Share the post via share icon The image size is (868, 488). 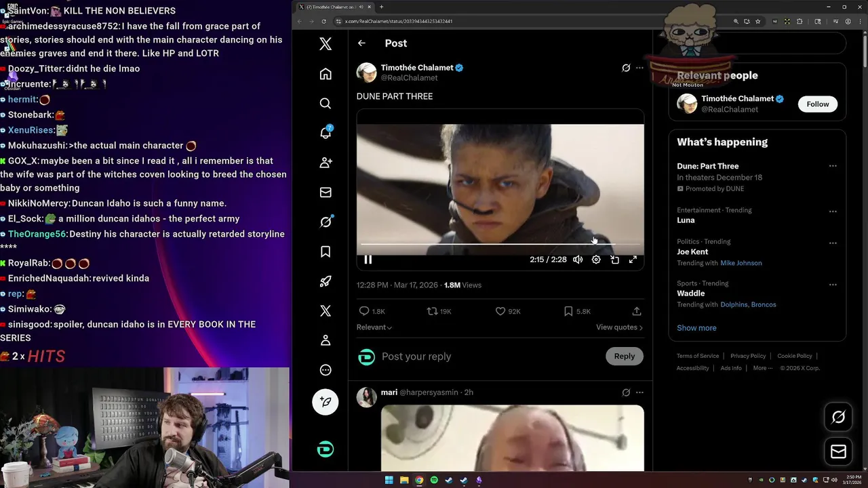click(637, 311)
